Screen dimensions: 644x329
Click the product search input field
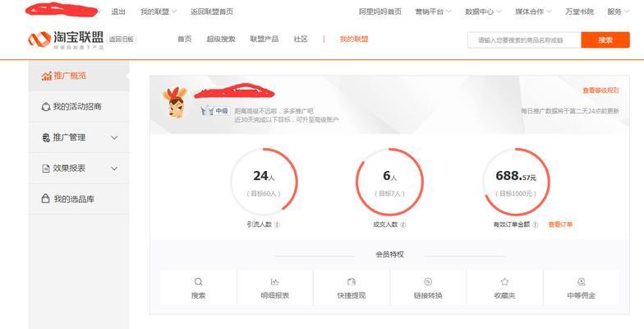pos(524,39)
